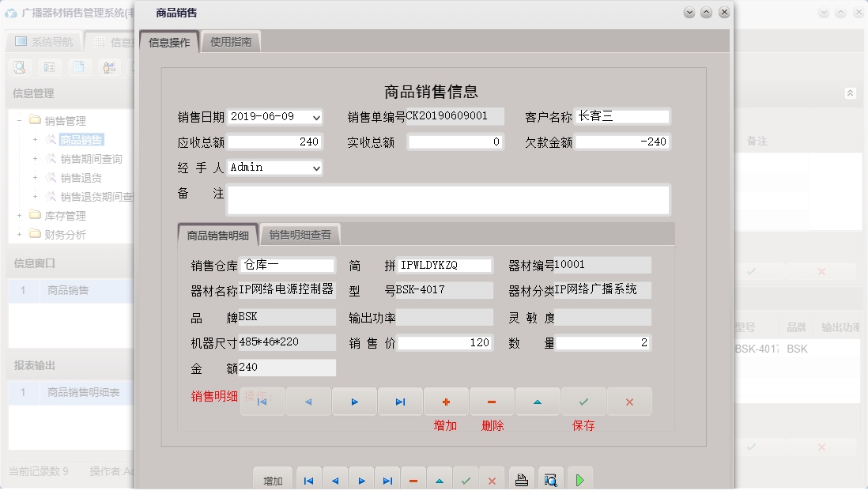Viewport: 868px width, 502px height.
Task: Collapse the dialog with the chevron roll-up control
Action: [x=706, y=12]
